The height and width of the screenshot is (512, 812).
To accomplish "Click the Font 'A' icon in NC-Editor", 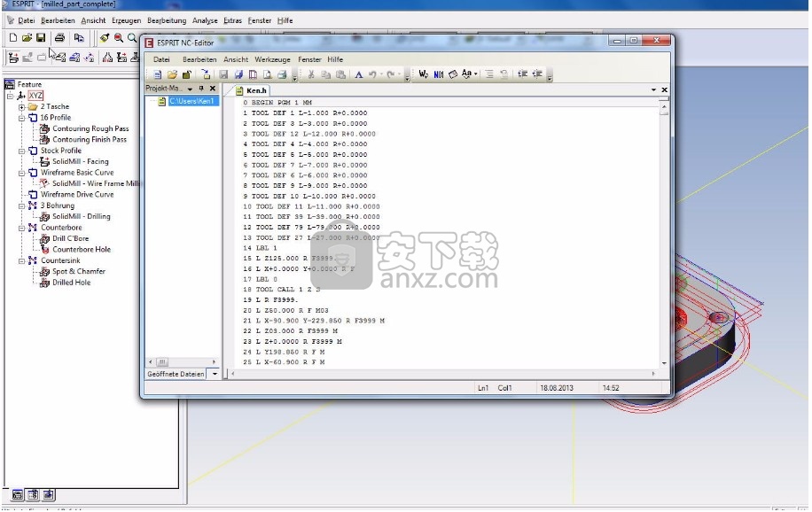I will [x=358, y=74].
